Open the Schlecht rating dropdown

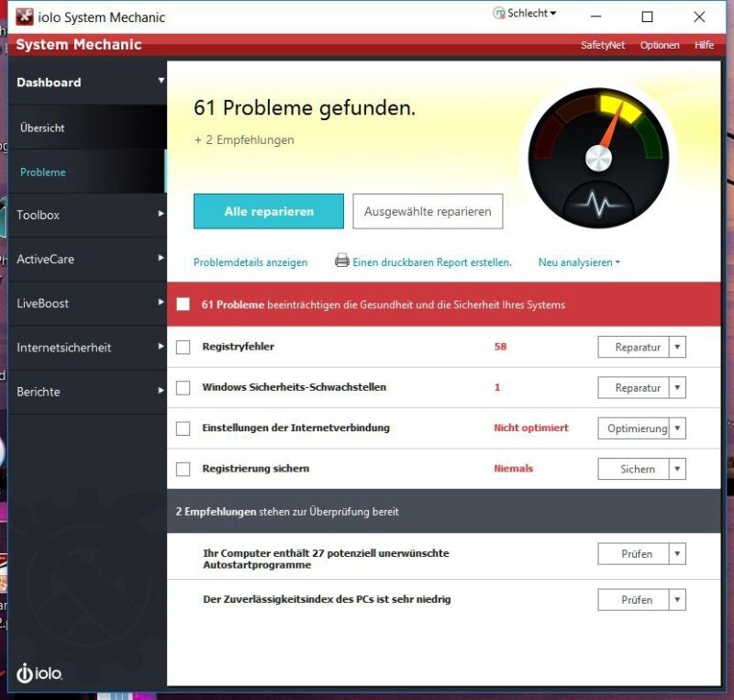(x=553, y=13)
